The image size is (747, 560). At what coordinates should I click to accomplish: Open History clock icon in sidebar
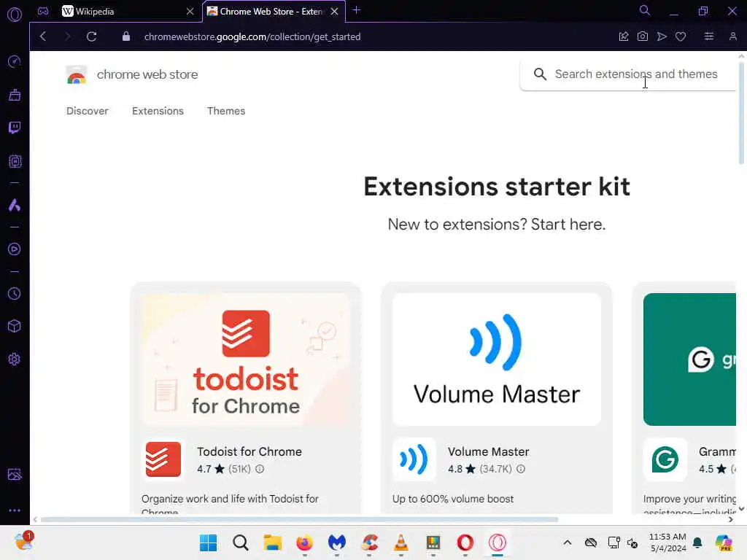[x=15, y=293]
